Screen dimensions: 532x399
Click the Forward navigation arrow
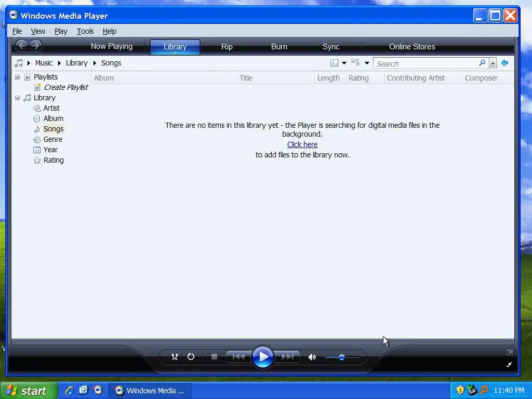tap(36, 46)
